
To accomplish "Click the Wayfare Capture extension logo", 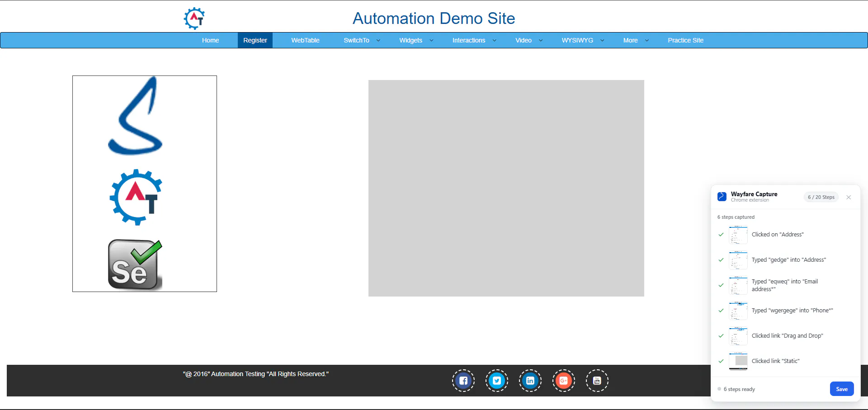I will tap(722, 197).
